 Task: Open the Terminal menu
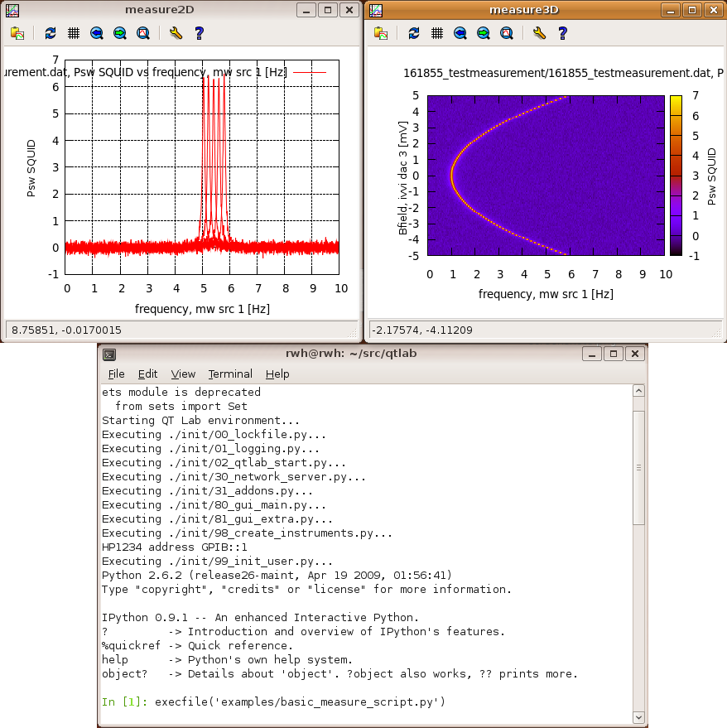pos(230,374)
